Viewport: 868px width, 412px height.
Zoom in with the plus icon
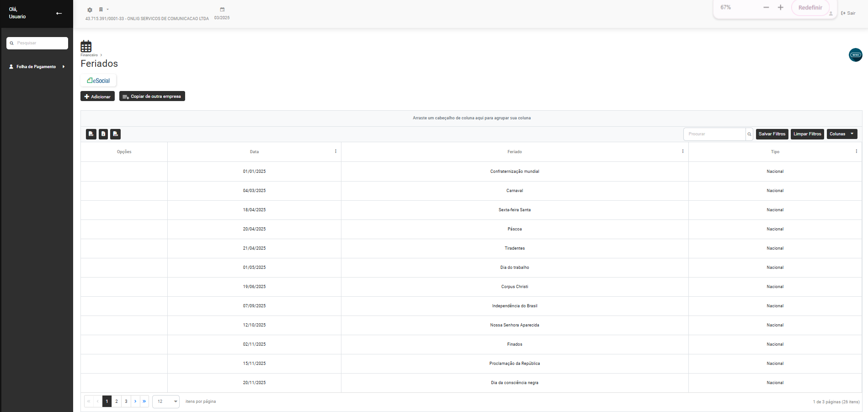pyautogui.click(x=781, y=7)
